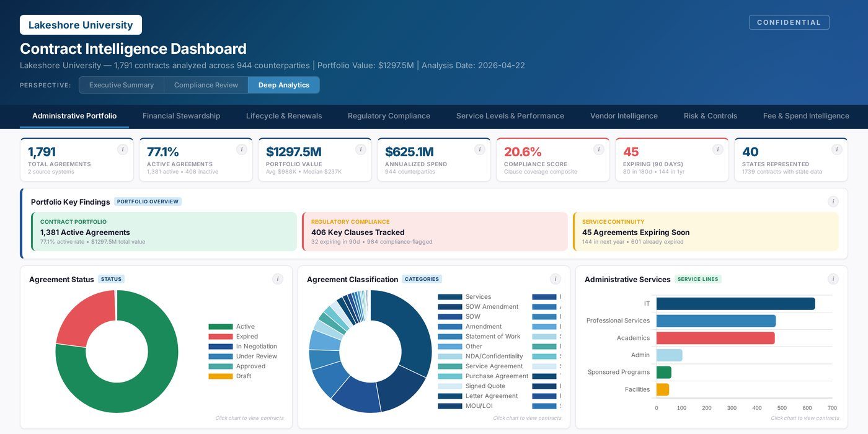Open info icon on Portfolio Value card
Screen dimensions: 868x434
click(x=361, y=149)
